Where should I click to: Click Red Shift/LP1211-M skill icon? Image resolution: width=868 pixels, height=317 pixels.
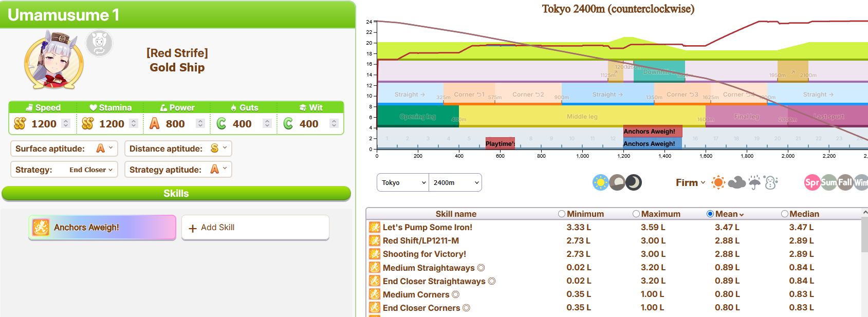coord(375,240)
